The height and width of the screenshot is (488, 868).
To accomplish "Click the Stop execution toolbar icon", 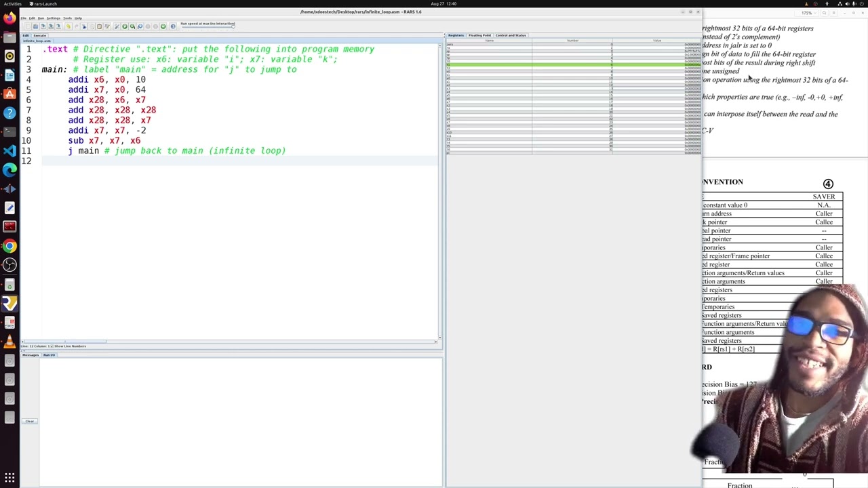I will click(x=155, y=26).
